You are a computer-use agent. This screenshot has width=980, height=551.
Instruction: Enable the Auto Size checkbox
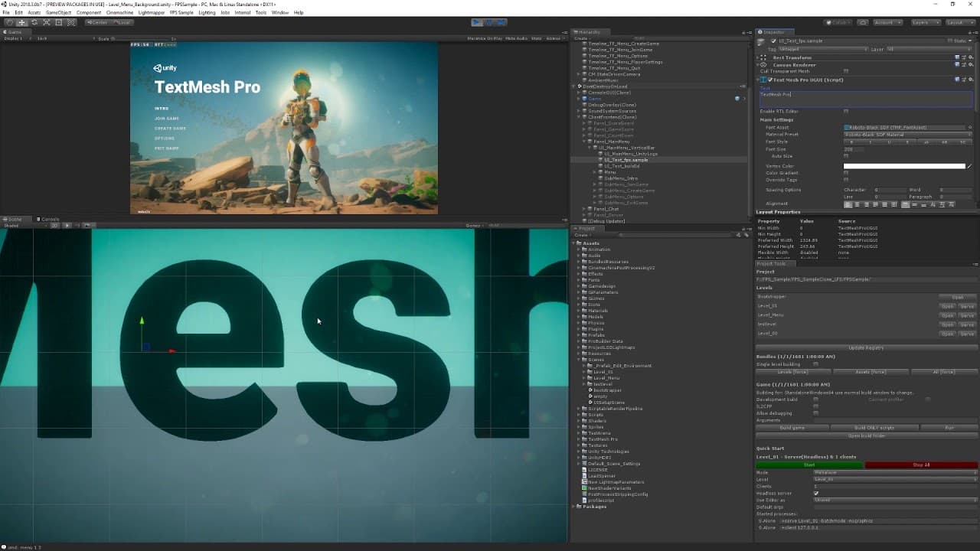tap(846, 156)
